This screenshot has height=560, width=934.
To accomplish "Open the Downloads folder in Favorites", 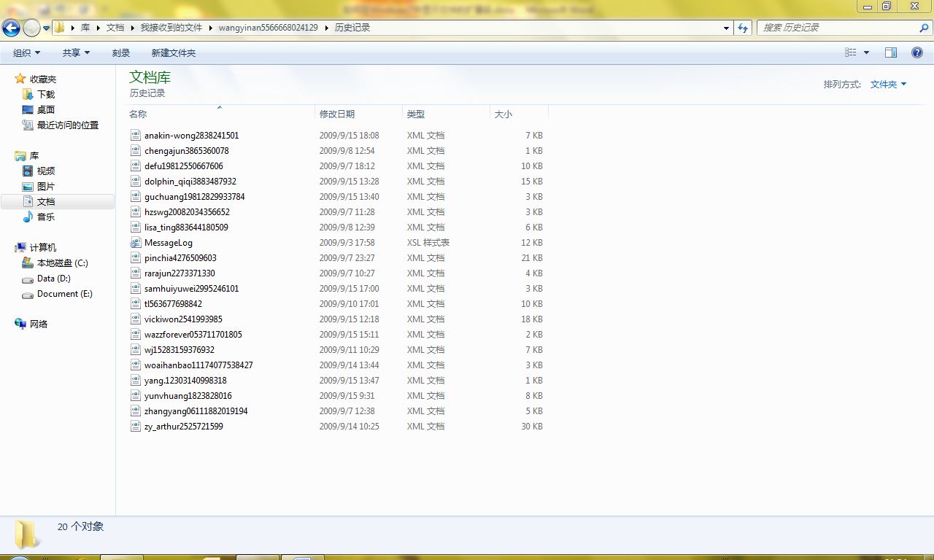I will pos(45,95).
